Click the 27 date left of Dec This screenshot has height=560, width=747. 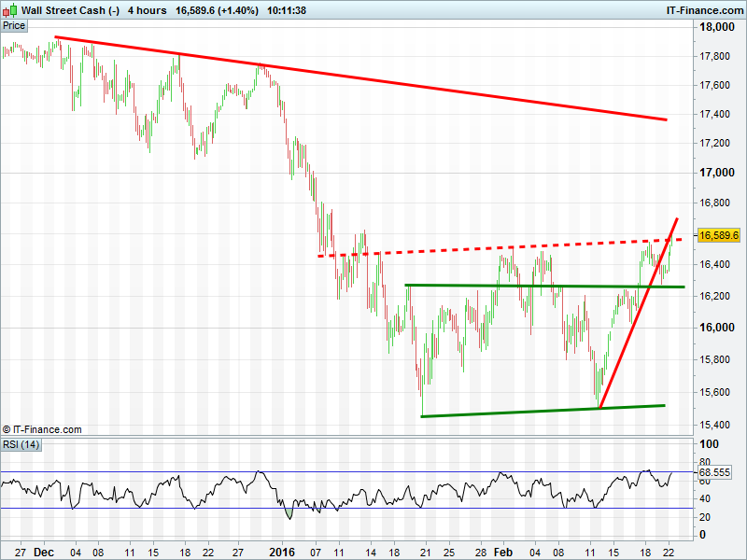point(20,553)
